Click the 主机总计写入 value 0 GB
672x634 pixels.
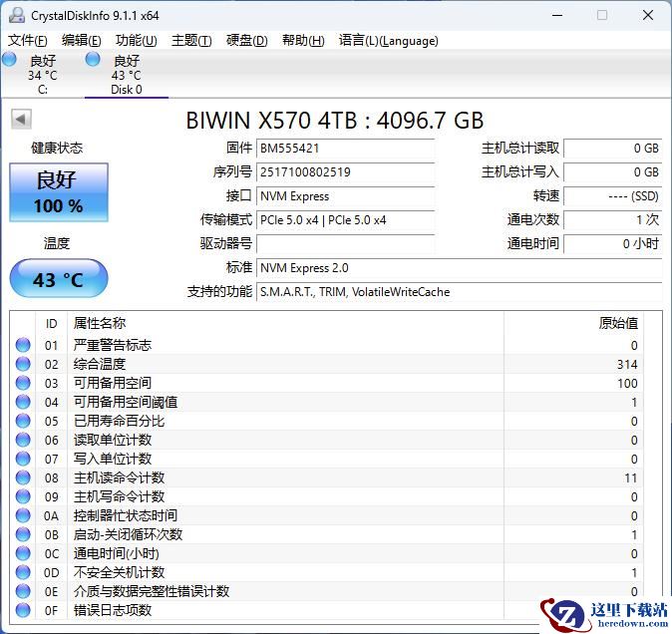[613, 172]
